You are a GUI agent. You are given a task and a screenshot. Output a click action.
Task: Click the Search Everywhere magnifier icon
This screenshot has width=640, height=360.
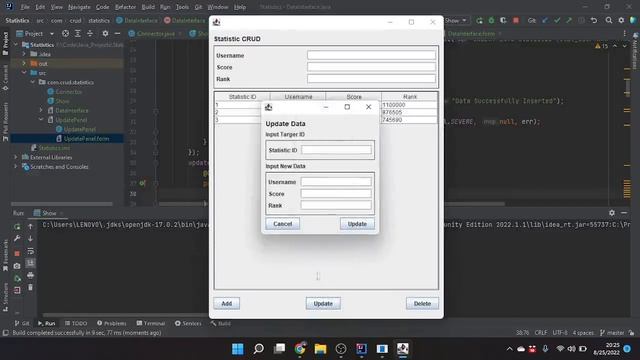click(609, 20)
